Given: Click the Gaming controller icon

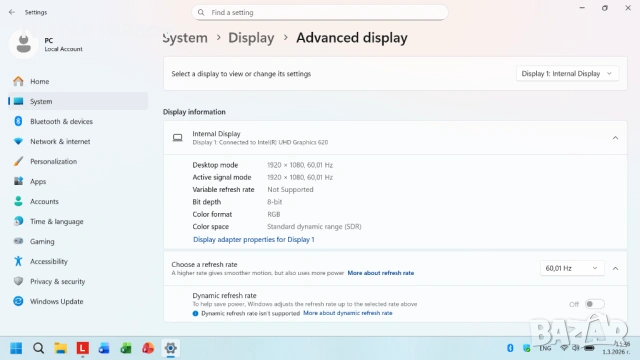Looking at the screenshot, I should tap(18, 241).
